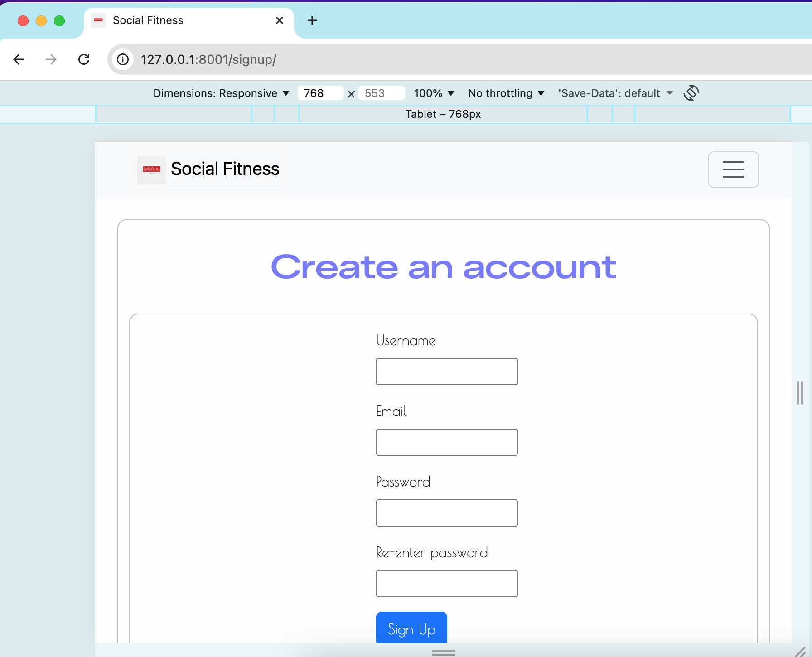Click the forward navigation arrow
The width and height of the screenshot is (812, 657).
(50, 59)
